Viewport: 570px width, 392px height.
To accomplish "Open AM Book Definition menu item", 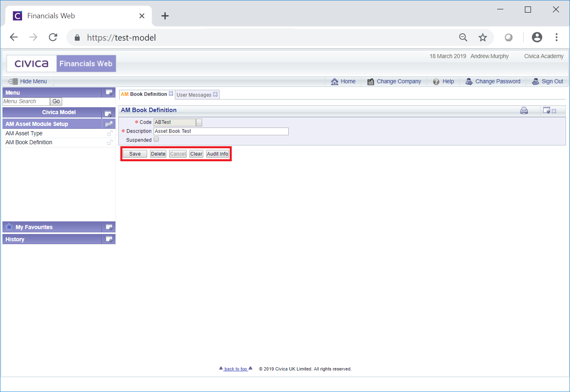I will tap(29, 142).
